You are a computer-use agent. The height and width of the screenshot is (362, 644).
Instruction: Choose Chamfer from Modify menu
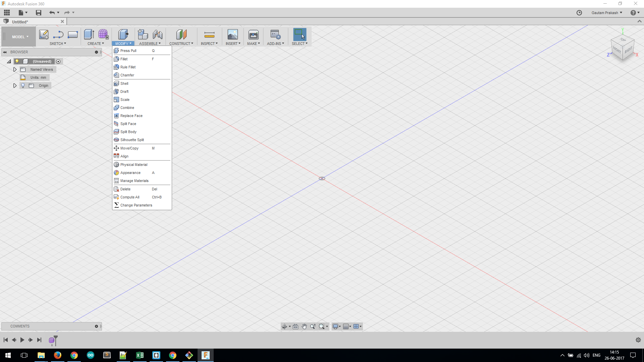click(142, 75)
